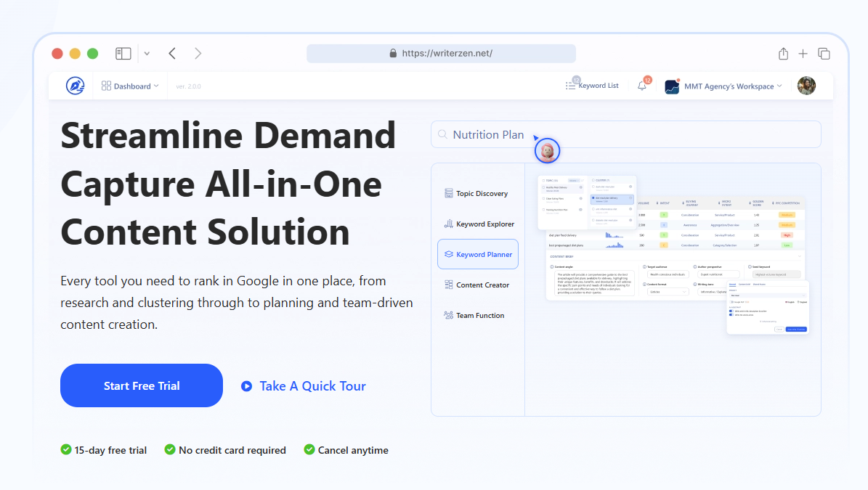868x490 pixels.
Task: Click the orange Medium priority badge
Action: click(x=787, y=215)
